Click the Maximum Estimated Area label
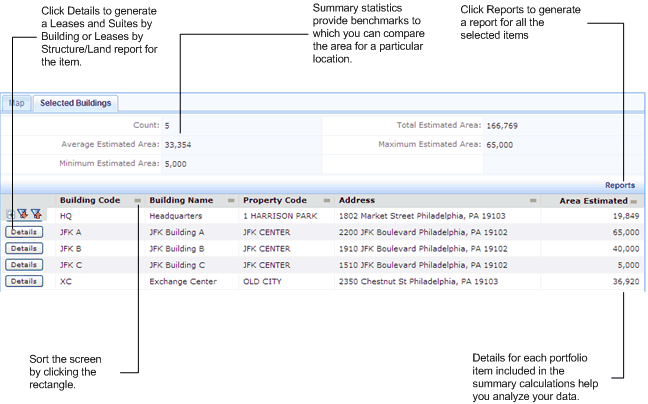This screenshot has height=404, width=648. (x=430, y=144)
